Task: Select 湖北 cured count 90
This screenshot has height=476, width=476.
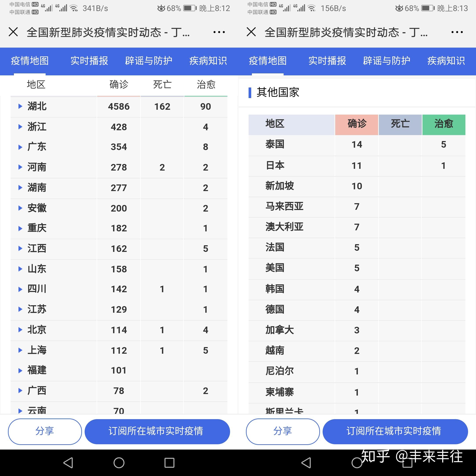Action: coord(205,106)
